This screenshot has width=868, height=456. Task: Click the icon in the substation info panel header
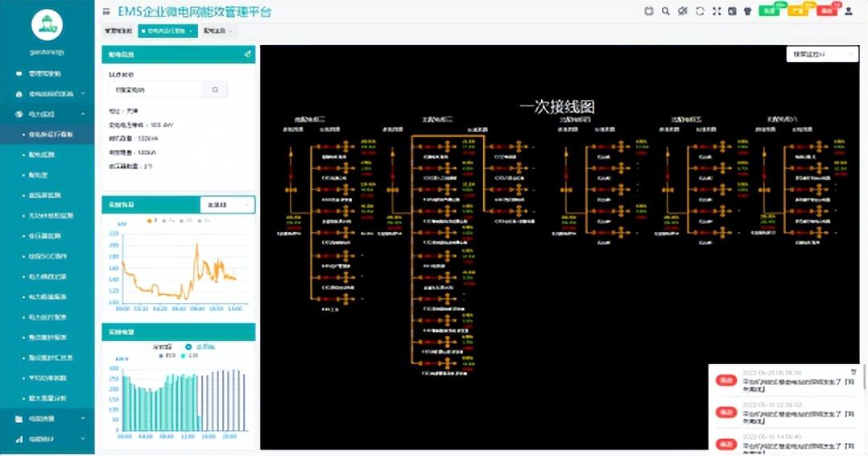pos(247,55)
